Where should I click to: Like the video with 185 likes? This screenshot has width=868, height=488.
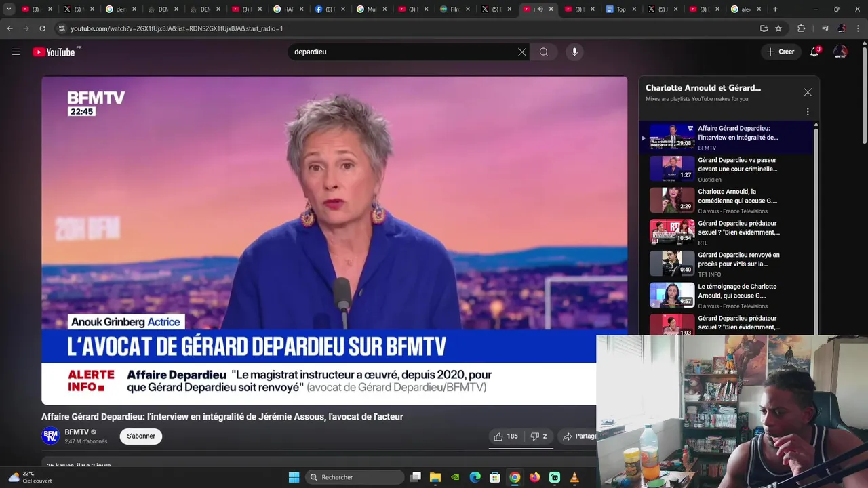click(506, 436)
